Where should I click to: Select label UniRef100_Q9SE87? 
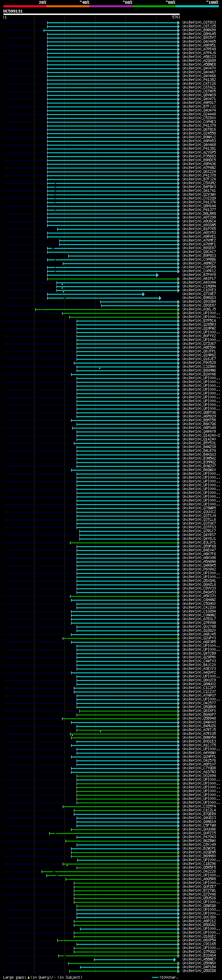click(x=199, y=306)
